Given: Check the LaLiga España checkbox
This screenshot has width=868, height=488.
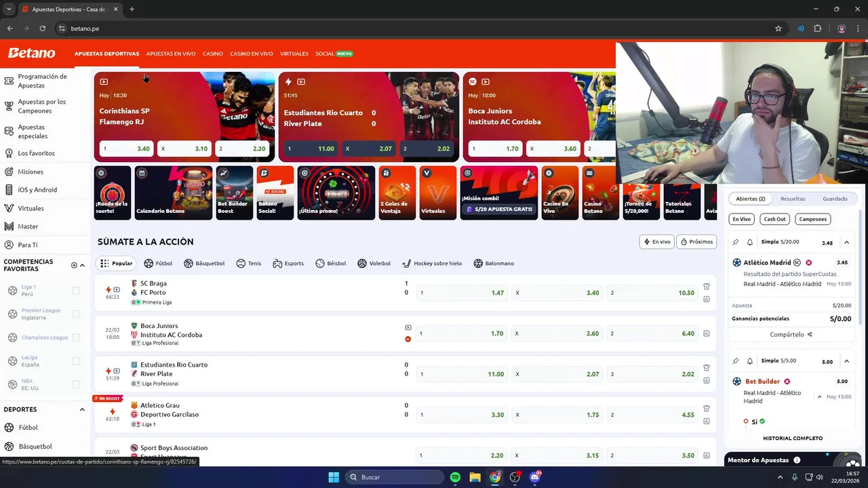Looking at the screenshot, I should point(76,361).
